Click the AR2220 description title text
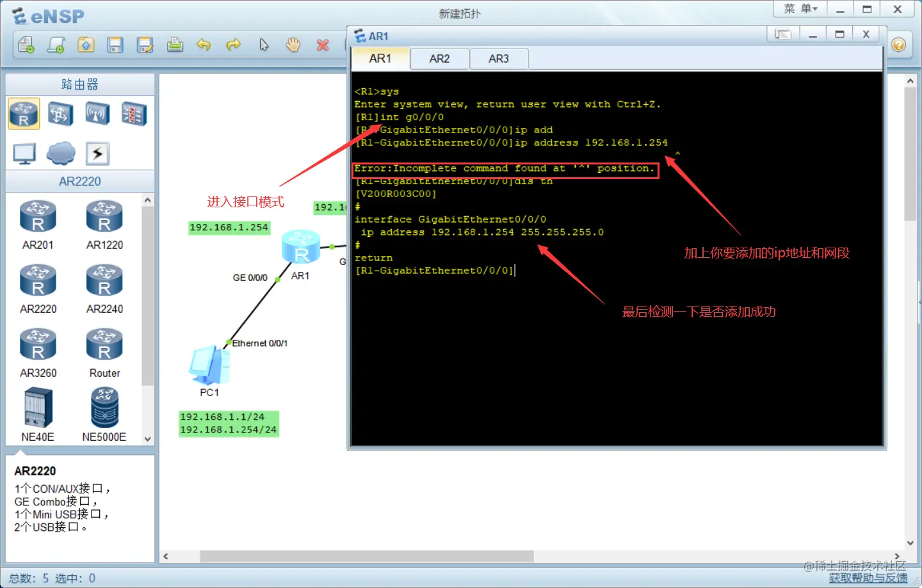 pyautogui.click(x=35, y=471)
